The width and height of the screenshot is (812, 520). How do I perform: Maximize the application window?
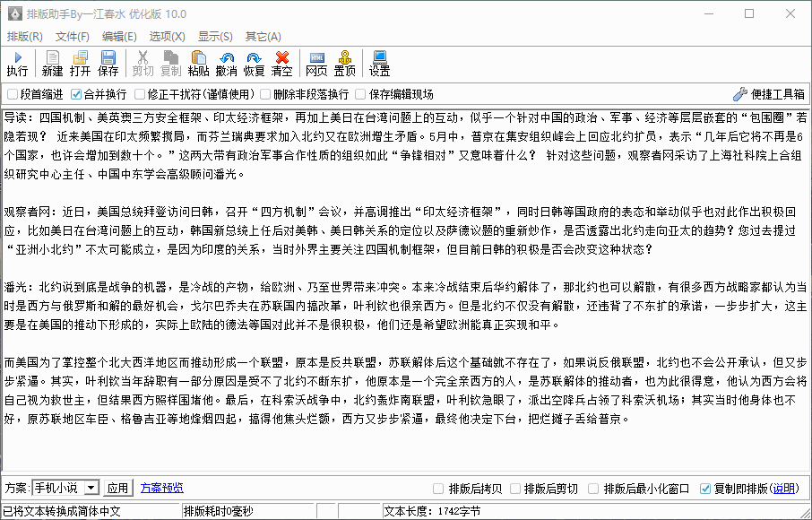click(749, 14)
